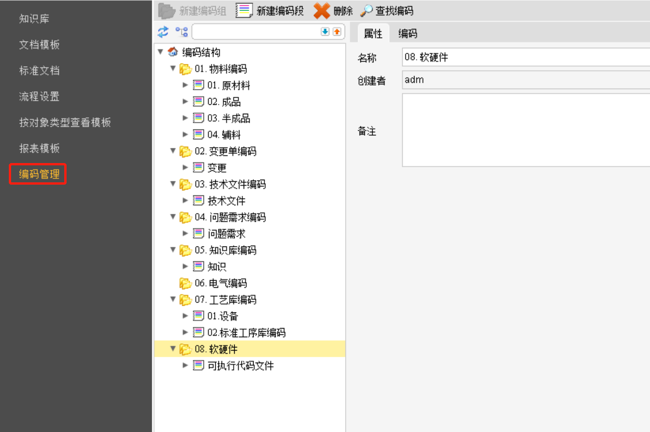The height and width of the screenshot is (432, 650).
Task: Click the segment icon of 知识
Action: [x=199, y=266]
